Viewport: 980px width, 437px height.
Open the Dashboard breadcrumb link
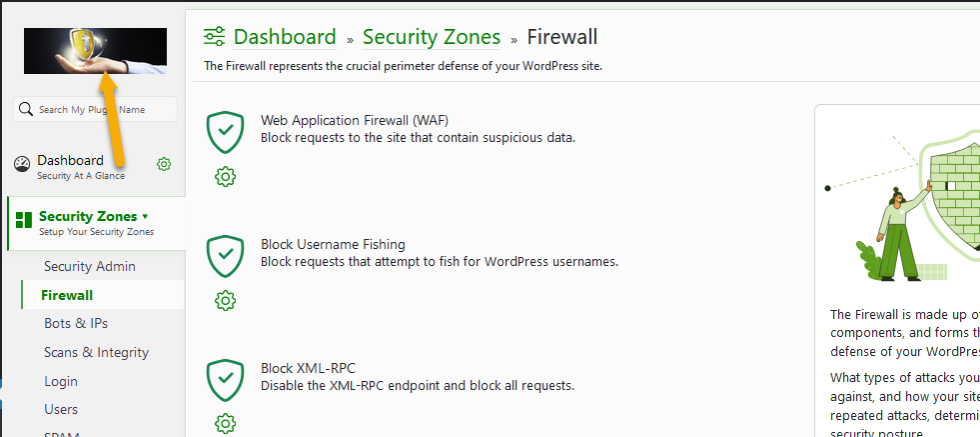coord(285,37)
